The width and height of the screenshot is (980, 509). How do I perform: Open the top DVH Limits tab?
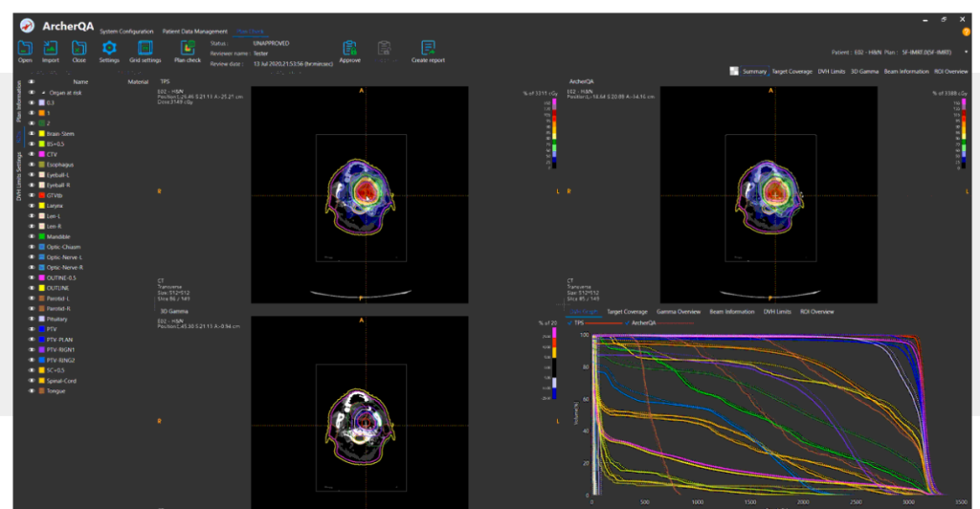(x=832, y=71)
